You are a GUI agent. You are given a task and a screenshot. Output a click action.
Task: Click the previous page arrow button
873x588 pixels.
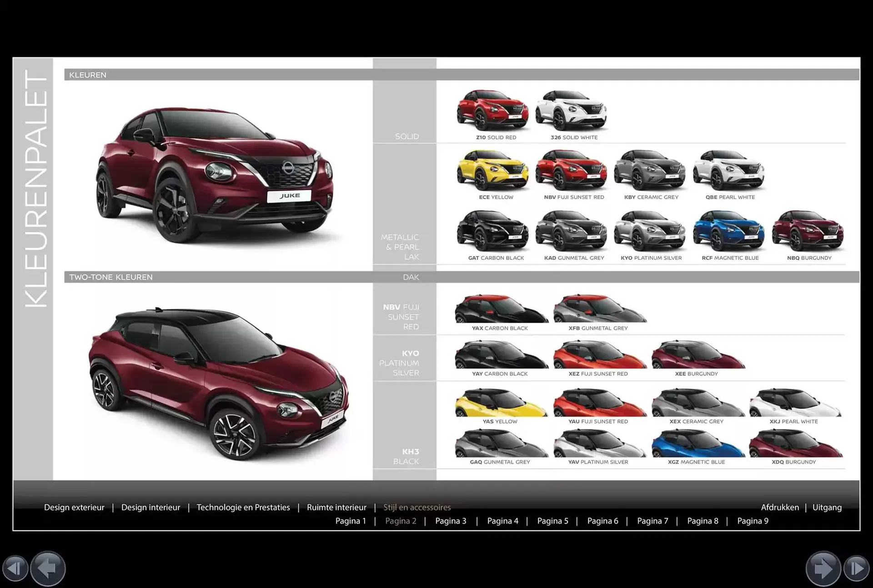(48, 568)
